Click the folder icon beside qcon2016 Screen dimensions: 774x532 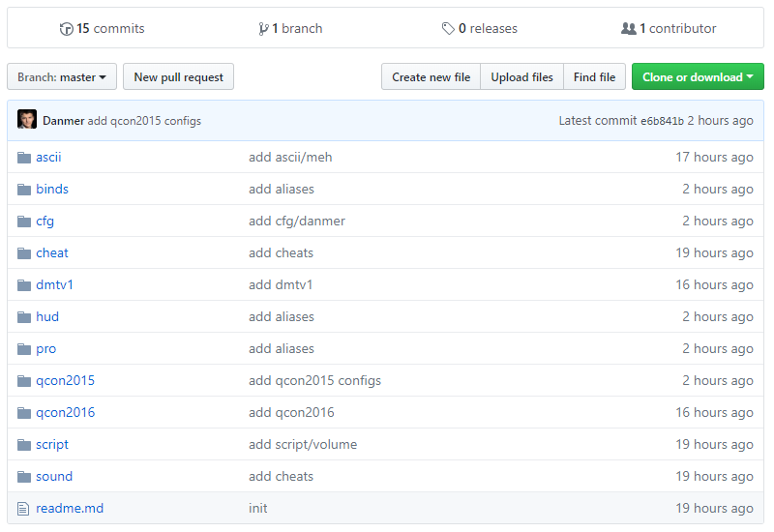(x=24, y=412)
